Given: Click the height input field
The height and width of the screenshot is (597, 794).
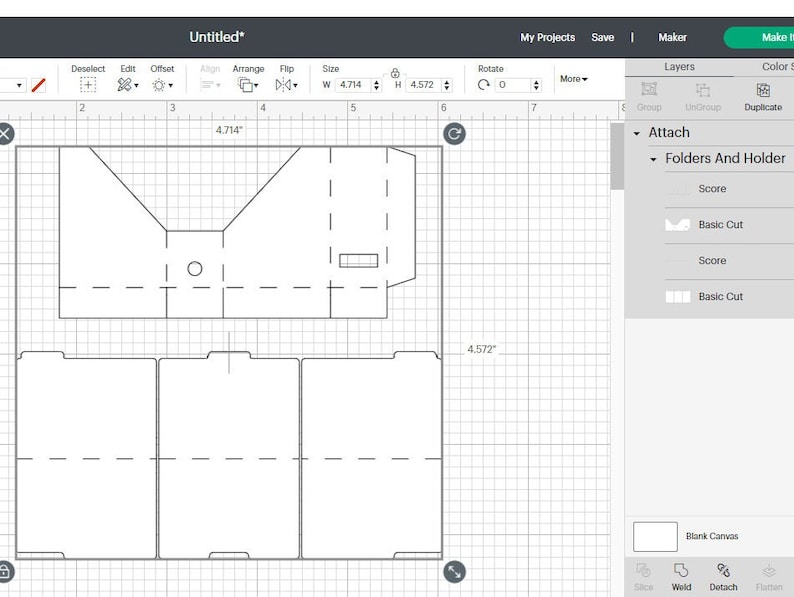Looking at the screenshot, I should pos(424,85).
